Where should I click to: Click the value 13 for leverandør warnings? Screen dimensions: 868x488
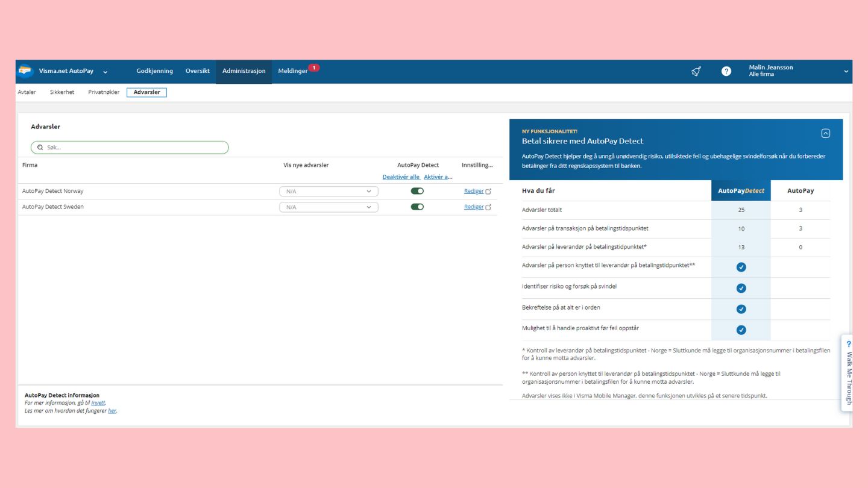(741, 247)
